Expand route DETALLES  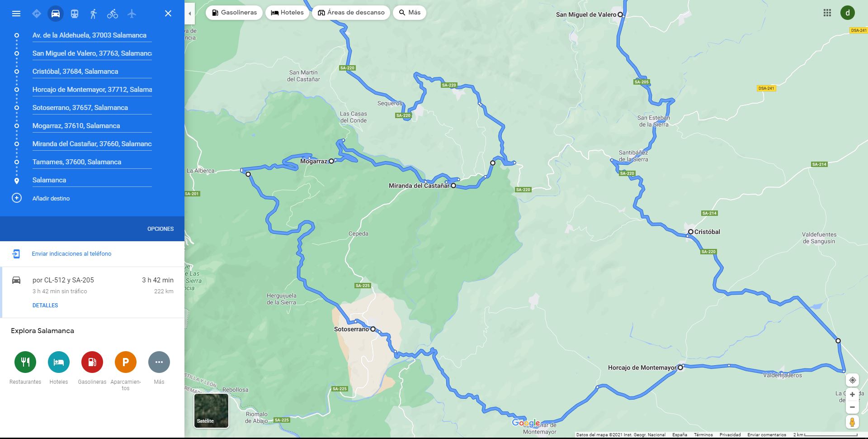click(x=45, y=305)
